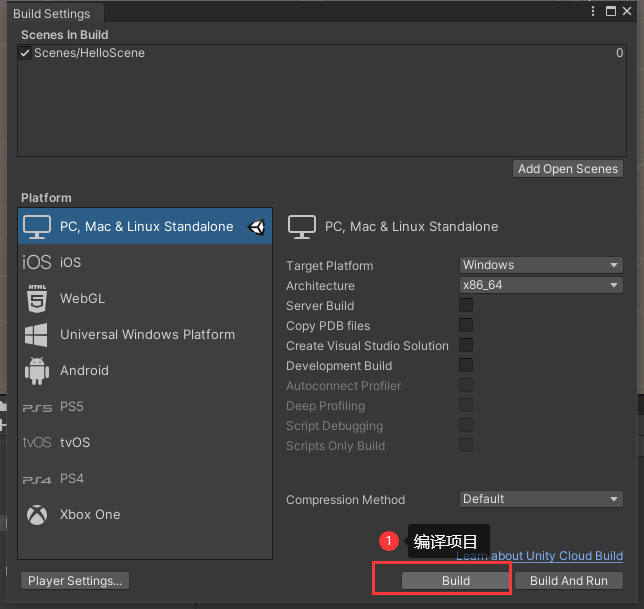The image size is (644, 609).
Task: Toggle the Autoconnect Profiler checkbox
Action: [x=466, y=385]
